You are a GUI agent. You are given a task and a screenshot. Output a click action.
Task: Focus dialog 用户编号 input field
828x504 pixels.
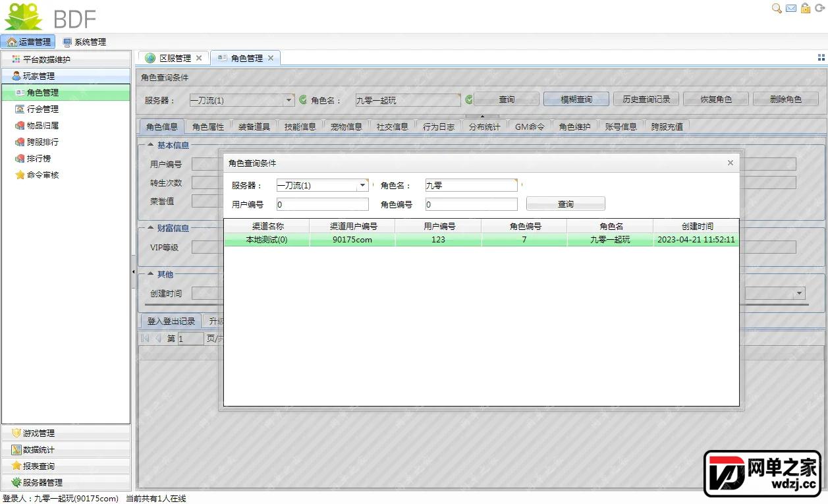coord(323,204)
